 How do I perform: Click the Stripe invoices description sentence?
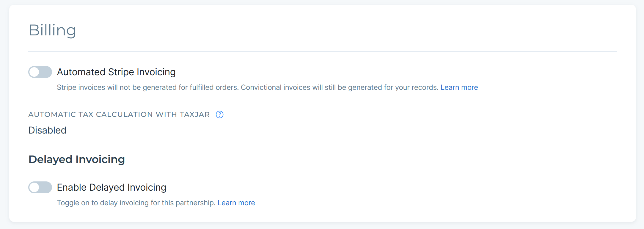(x=248, y=87)
